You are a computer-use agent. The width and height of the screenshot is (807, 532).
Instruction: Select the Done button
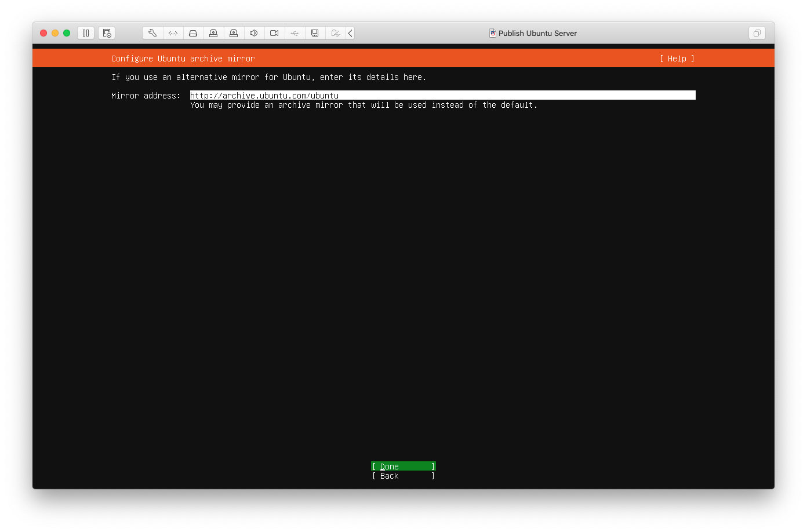click(403, 467)
